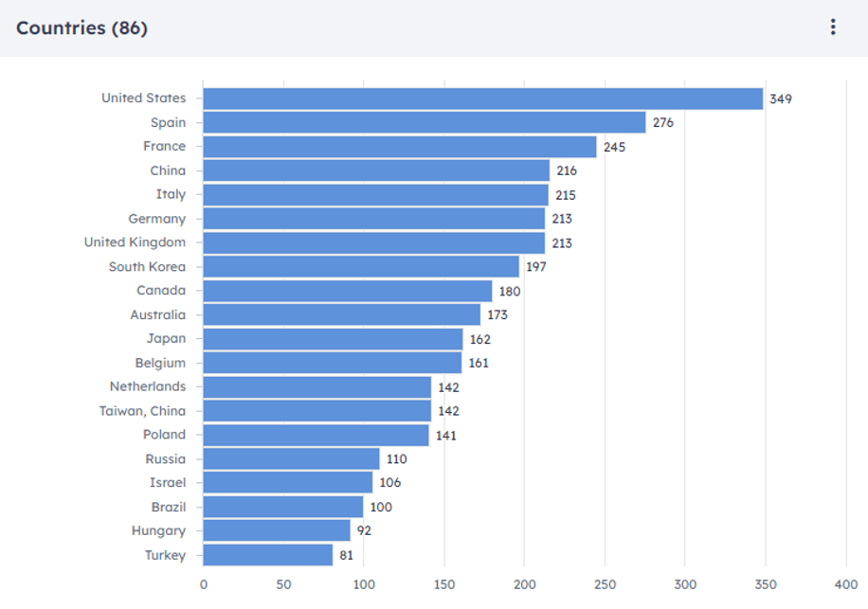Click the France bar showing 245
Screen dimensions: 868x609
click(x=399, y=147)
